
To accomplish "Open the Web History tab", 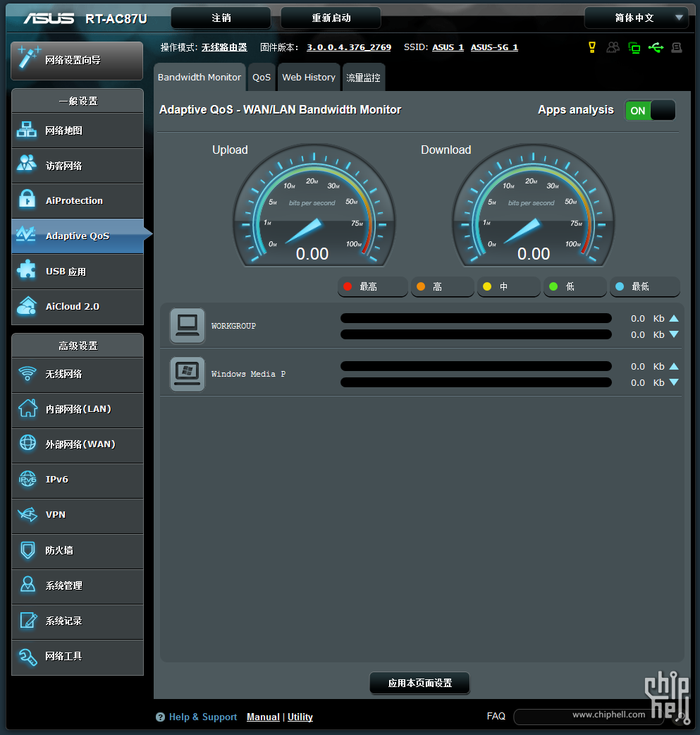I will point(309,78).
